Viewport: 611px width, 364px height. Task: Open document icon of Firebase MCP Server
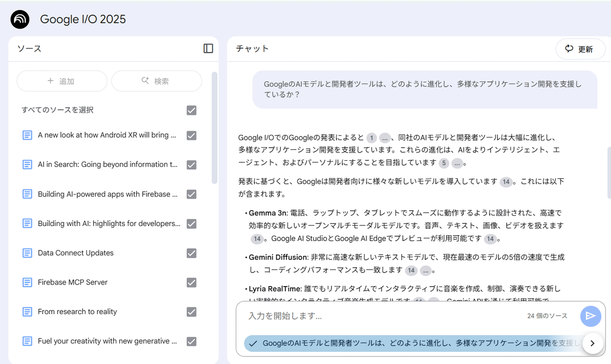27,283
